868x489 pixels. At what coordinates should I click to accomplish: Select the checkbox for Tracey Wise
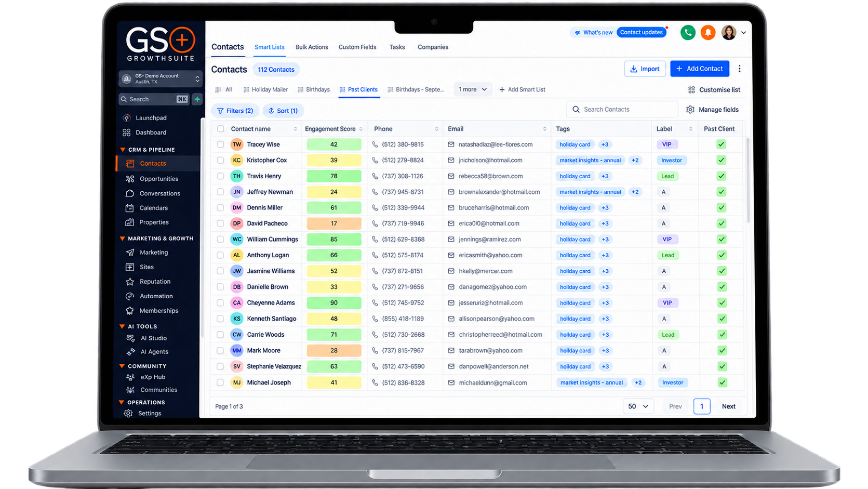click(x=221, y=144)
